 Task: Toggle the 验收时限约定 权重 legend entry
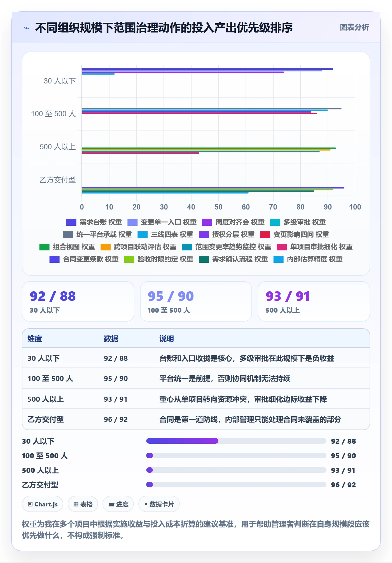pos(159,259)
